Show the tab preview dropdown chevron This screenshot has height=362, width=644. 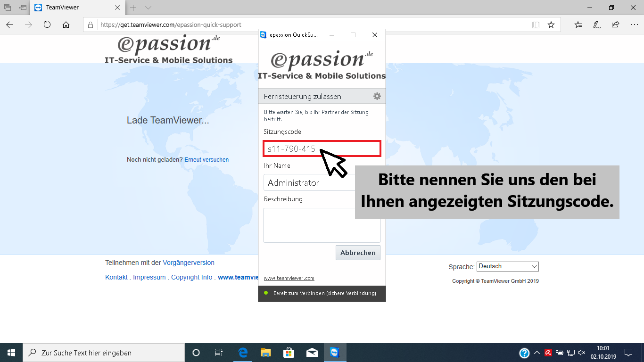tap(148, 8)
